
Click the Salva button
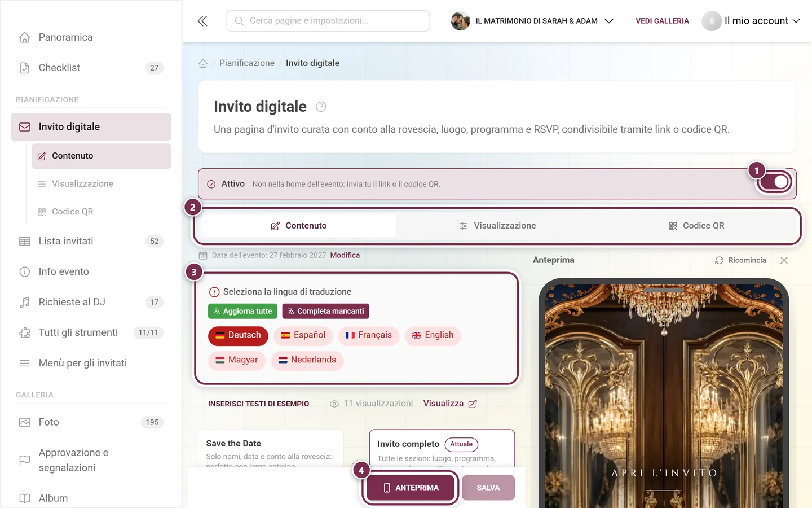click(488, 488)
